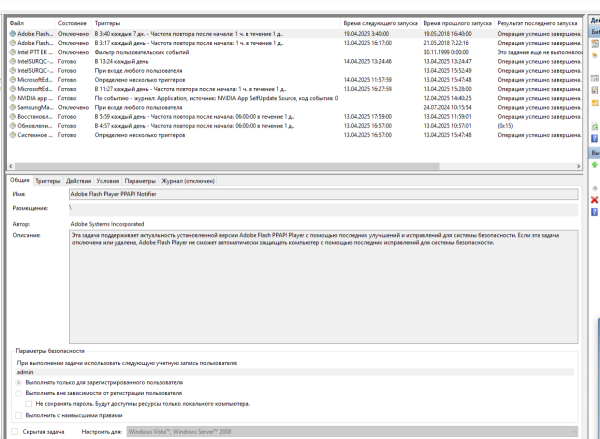Sort by 'Время прошлого запуска' column
Screen dimensions: 600x439
click(458, 23)
